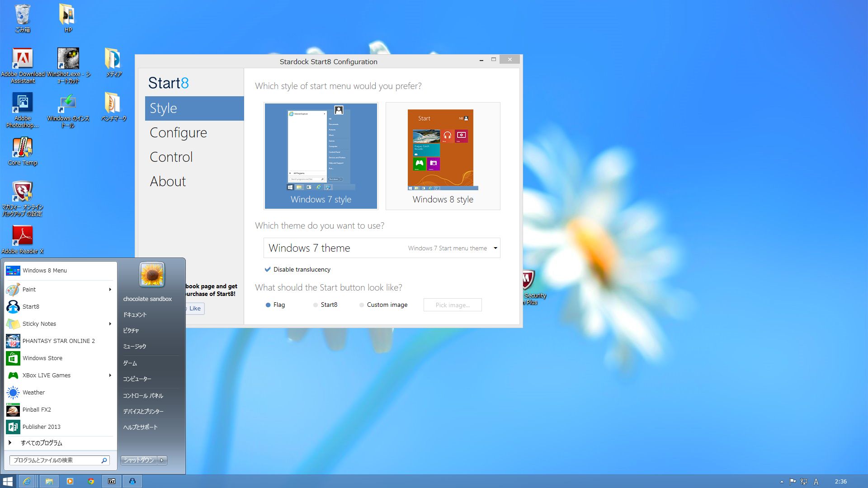Choose Custom image radio option
The height and width of the screenshot is (488, 868).
(x=362, y=305)
